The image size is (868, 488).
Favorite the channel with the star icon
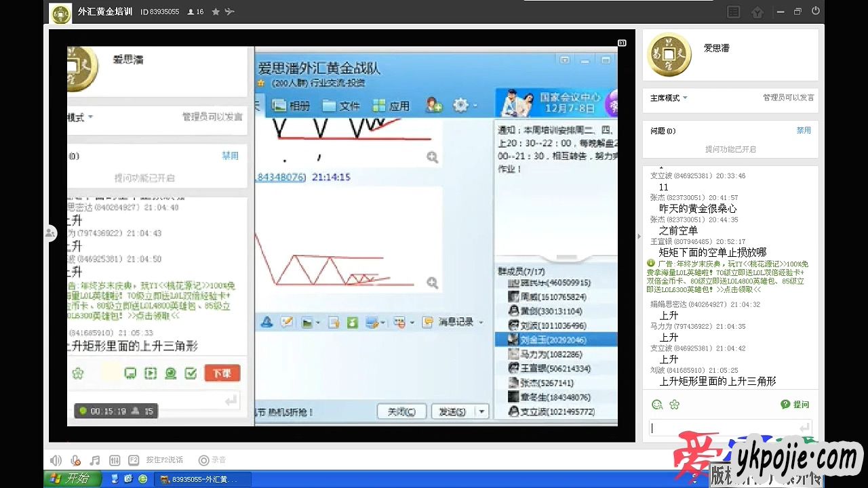(216, 12)
